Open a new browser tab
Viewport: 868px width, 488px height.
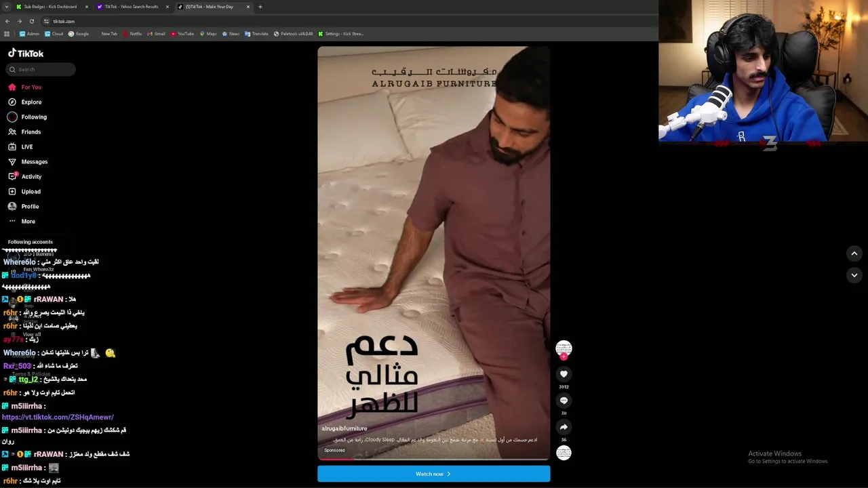pyautogui.click(x=260, y=7)
